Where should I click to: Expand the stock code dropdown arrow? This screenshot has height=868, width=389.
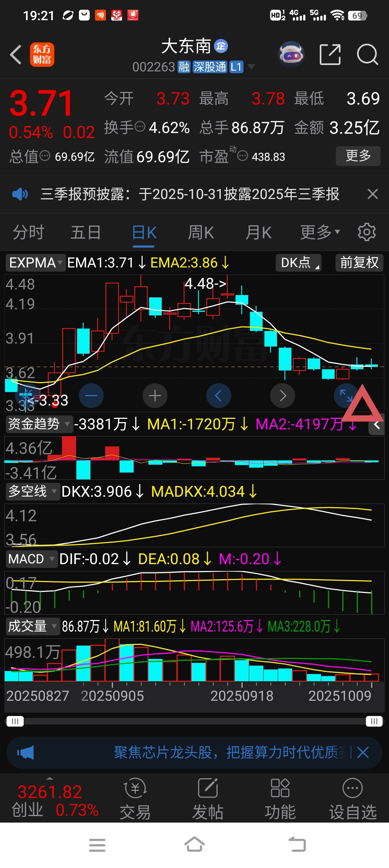click(251, 67)
